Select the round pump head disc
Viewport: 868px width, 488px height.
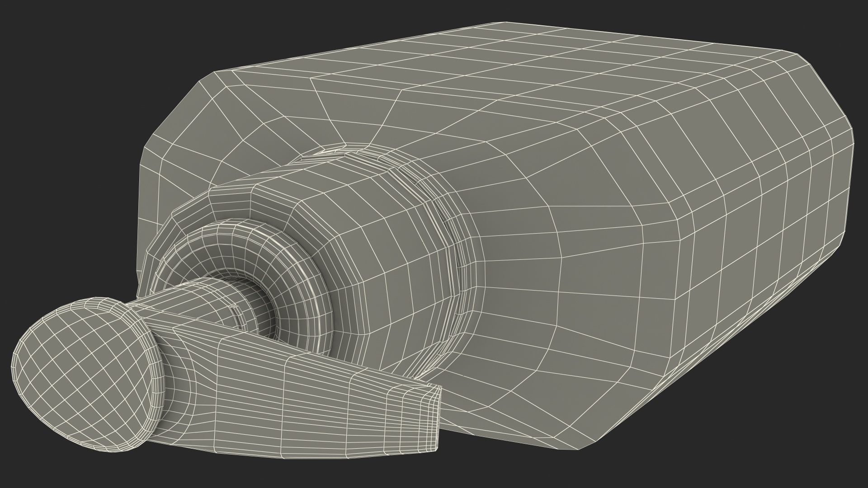[88, 375]
